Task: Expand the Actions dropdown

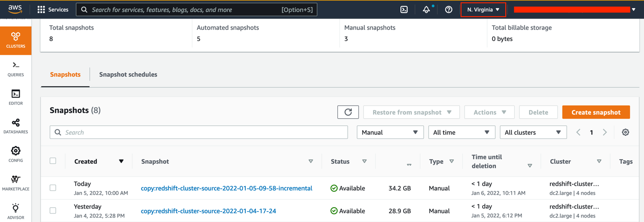Action: coord(490,112)
